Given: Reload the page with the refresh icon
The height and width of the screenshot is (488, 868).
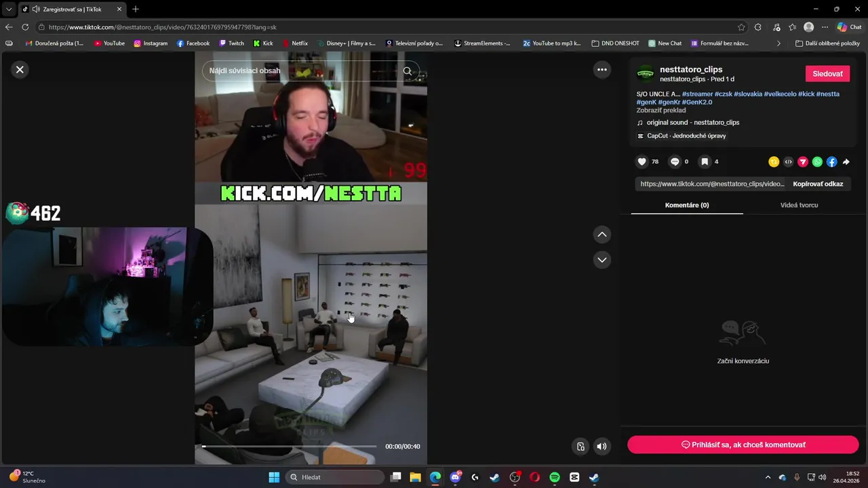Looking at the screenshot, I should 25,27.
